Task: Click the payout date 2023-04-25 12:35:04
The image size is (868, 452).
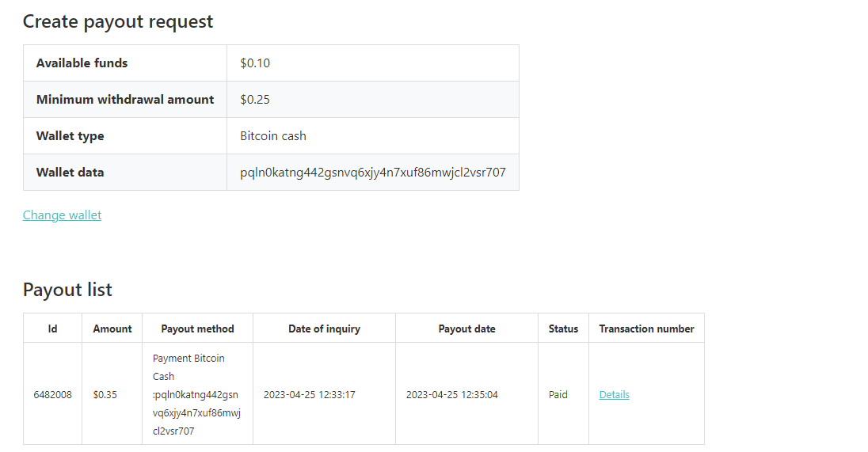Action: 451,395
